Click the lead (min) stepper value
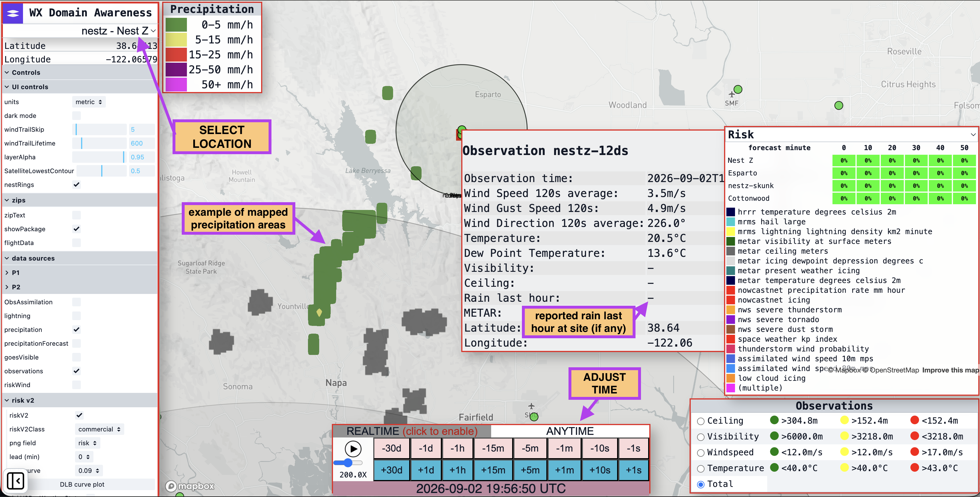This screenshot has height=497, width=980. tap(84, 457)
